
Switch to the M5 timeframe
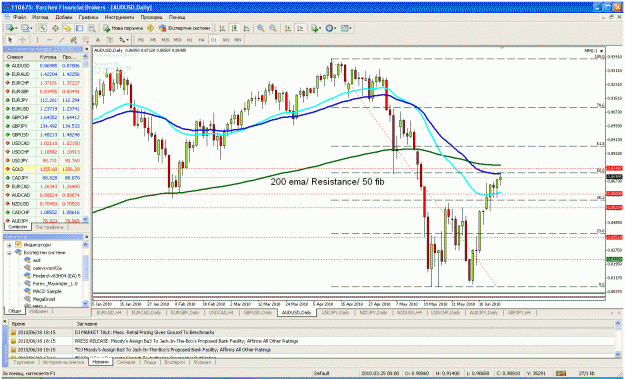pyautogui.click(x=153, y=40)
